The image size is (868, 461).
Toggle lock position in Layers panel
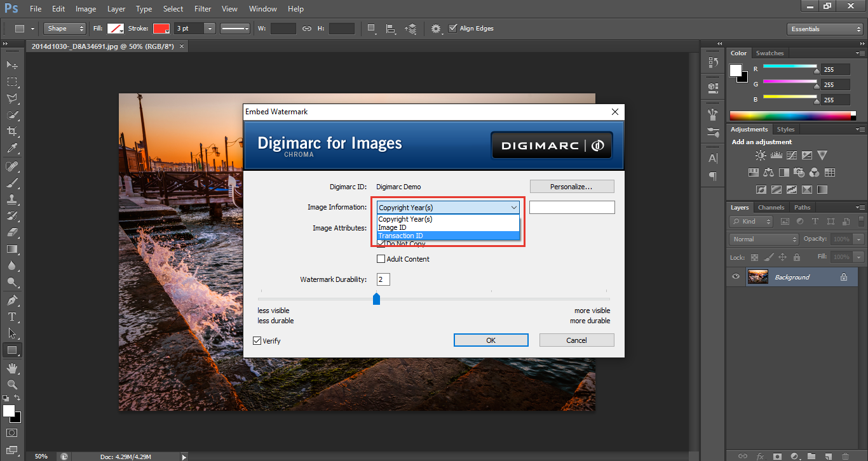coord(782,257)
